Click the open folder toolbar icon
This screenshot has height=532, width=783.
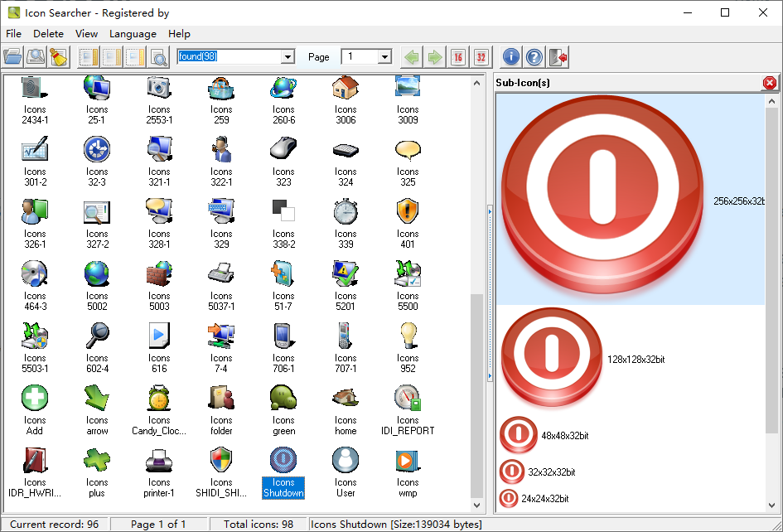(12, 57)
